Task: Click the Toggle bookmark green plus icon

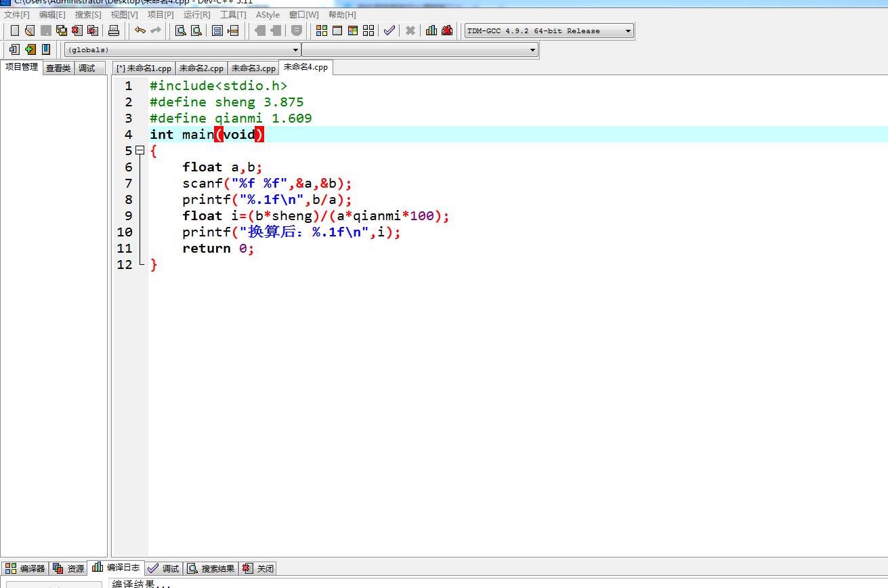Action: [x=30, y=49]
